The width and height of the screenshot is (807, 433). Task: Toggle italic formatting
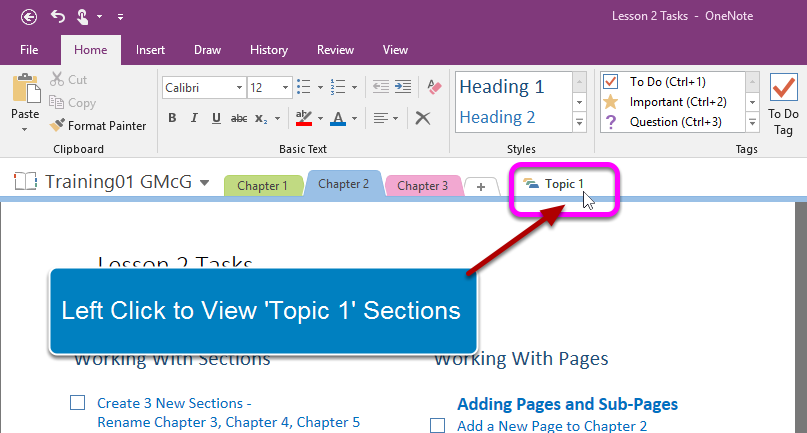(194, 118)
